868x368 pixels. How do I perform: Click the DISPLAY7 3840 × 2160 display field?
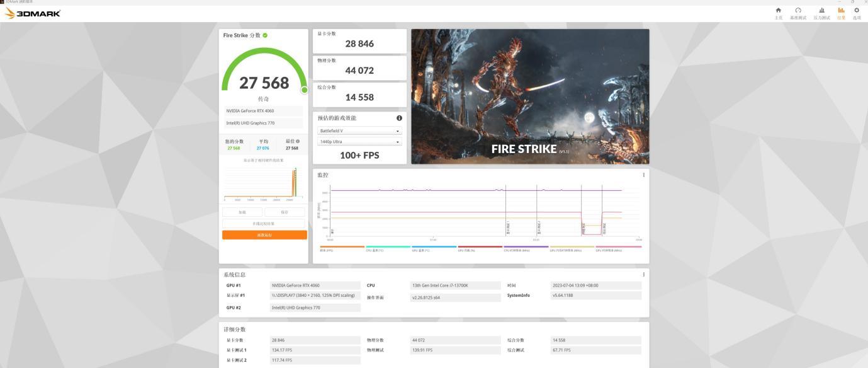point(315,295)
